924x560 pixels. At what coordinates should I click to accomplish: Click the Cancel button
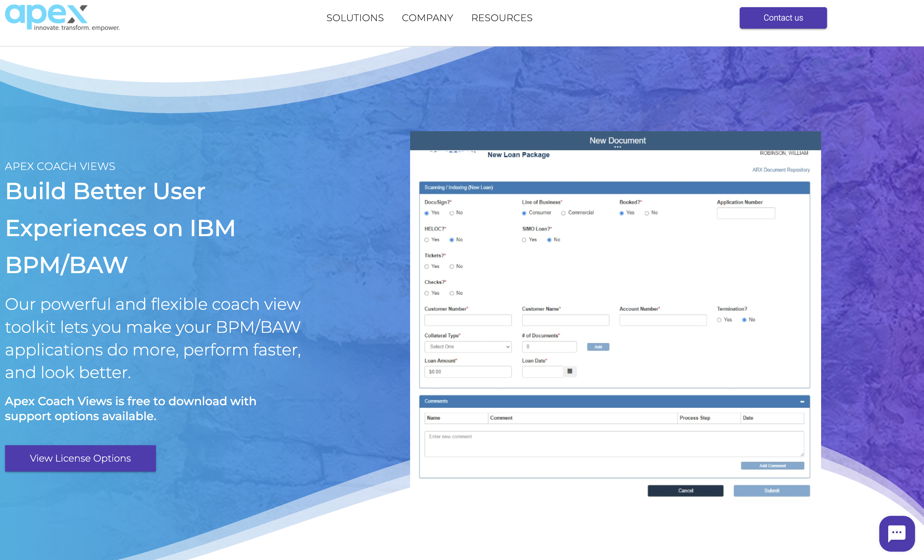tap(685, 491)
